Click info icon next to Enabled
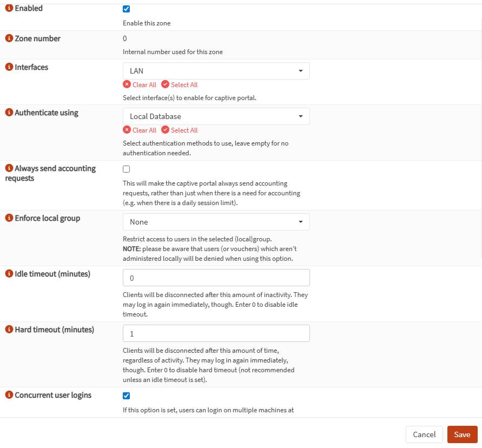The image size is (482, 448). [x=9, y=9]
